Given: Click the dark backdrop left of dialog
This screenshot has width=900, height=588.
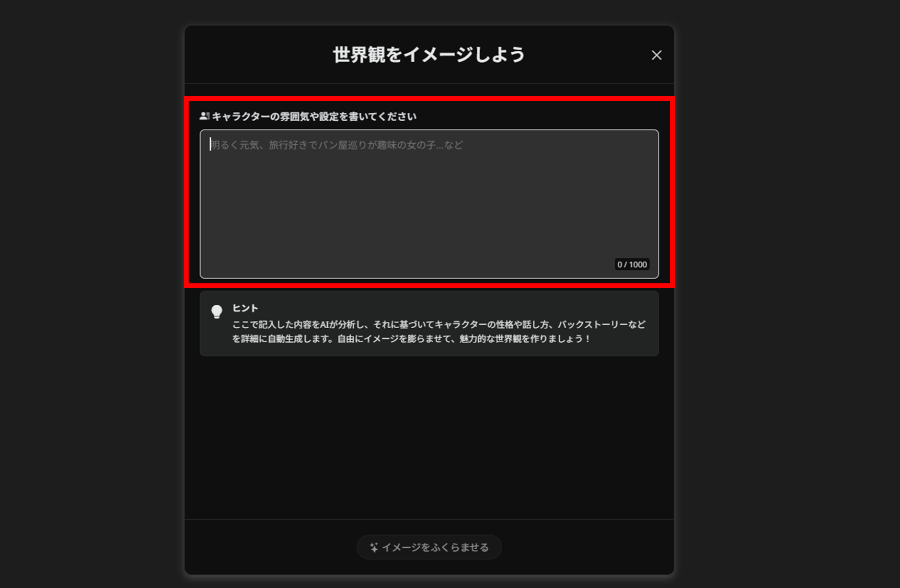Looking at the screenshot, I should click(92, 294).
